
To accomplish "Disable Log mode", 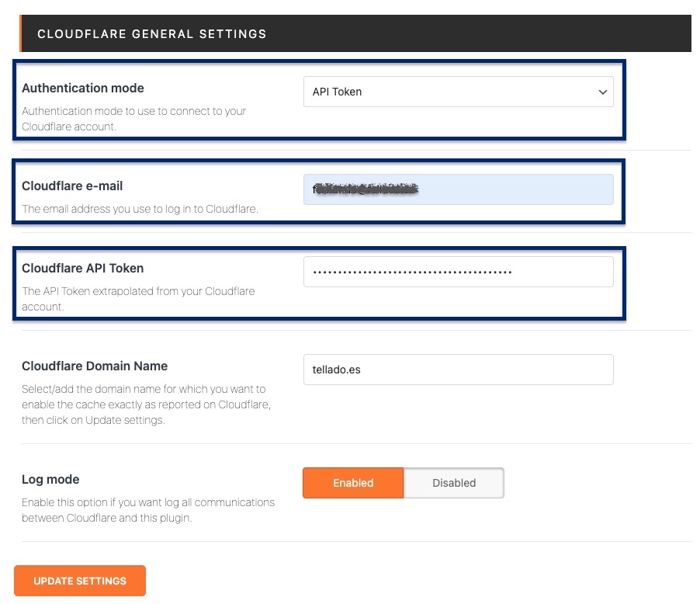I will click(454, 483).
